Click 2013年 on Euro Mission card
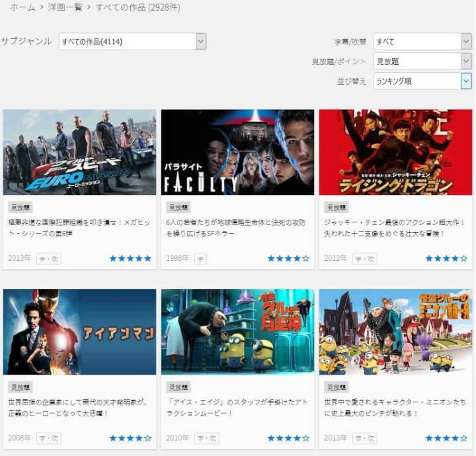The width and height of the screenshot is (476, 456). point(19,258)
